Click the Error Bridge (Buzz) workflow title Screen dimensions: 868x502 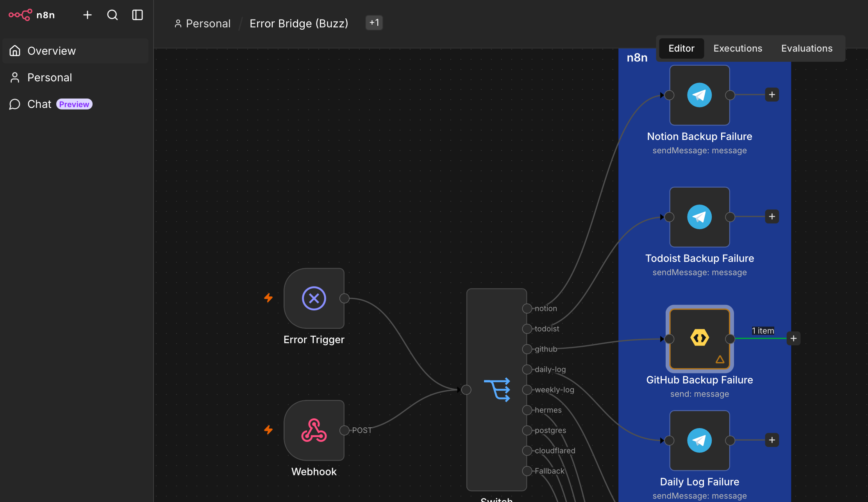299,23
